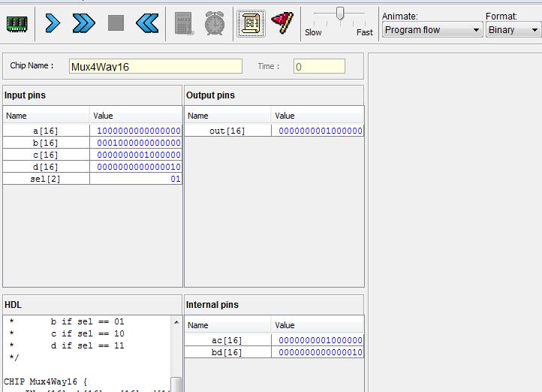Click the Chip Name field Mux4Way16

pos(155,67)
